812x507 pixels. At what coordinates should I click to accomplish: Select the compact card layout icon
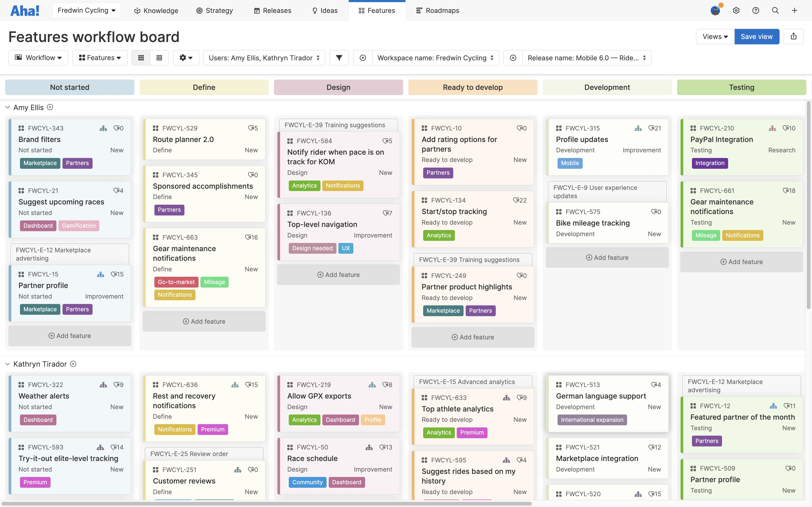coord(159,58)
